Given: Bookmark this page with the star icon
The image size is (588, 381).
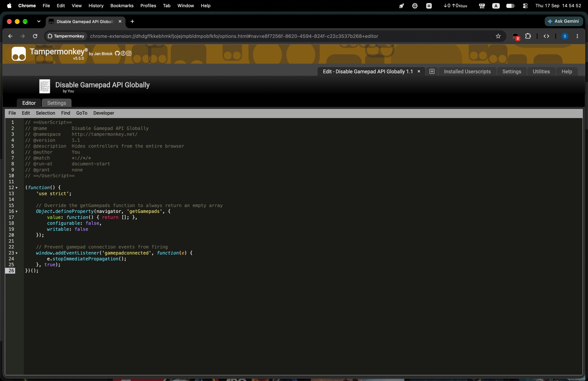Looking at the screenshot, I should click(x=498, y=36).
